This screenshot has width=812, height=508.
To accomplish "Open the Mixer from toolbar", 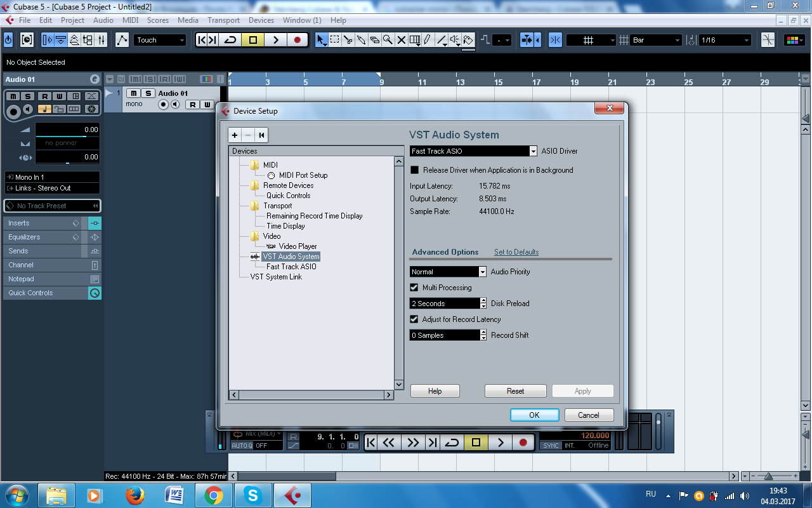I will click(x=101, y=40).
